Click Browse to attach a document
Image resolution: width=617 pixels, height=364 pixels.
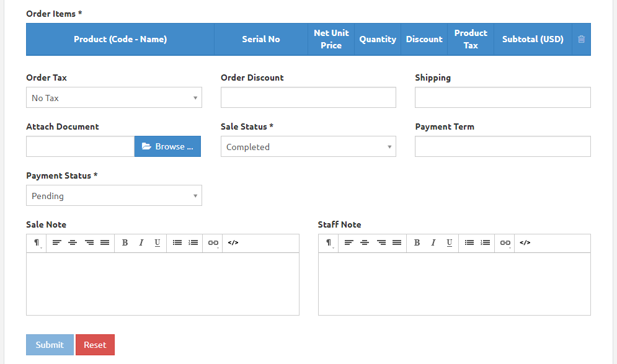tap(167, 146)
